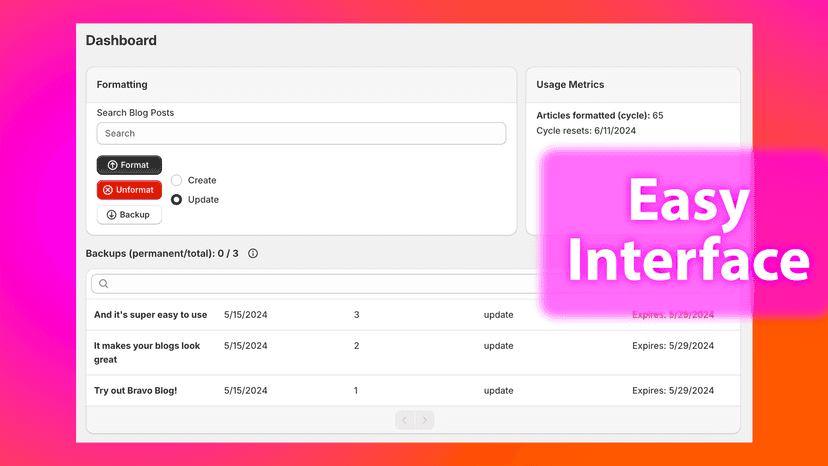Click backup number 3 cell
Viewport: 828px width, 466px height.
coord(356,315)
